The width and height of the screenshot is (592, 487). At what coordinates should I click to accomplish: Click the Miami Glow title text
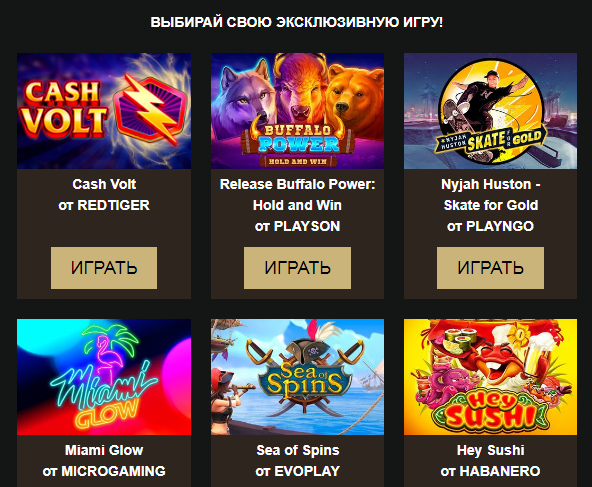pos(104,450)
